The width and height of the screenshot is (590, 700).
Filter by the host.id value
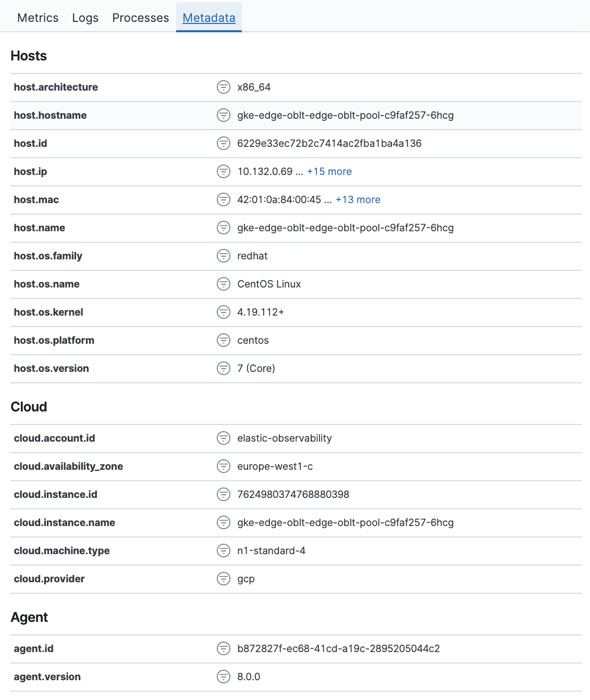click(224, 143)
